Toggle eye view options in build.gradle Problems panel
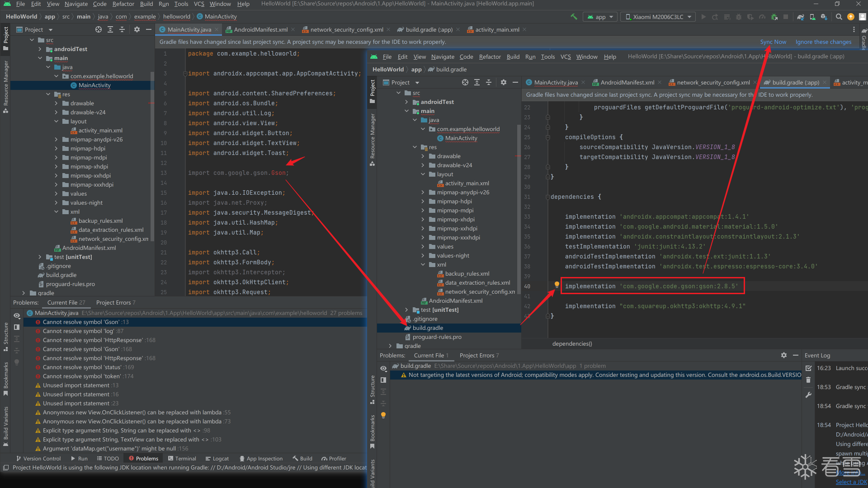The height and width of the screenshot is (488, 868). (383, 368)
